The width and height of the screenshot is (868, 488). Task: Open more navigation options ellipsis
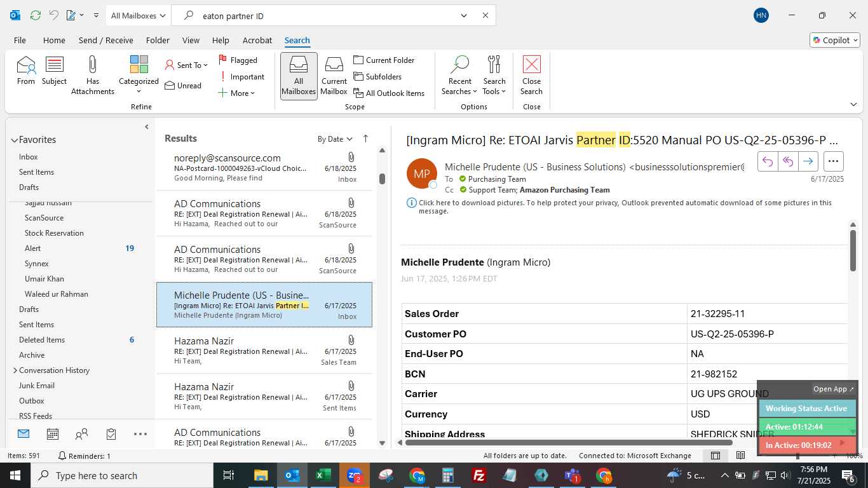click(x=140, y=434)
